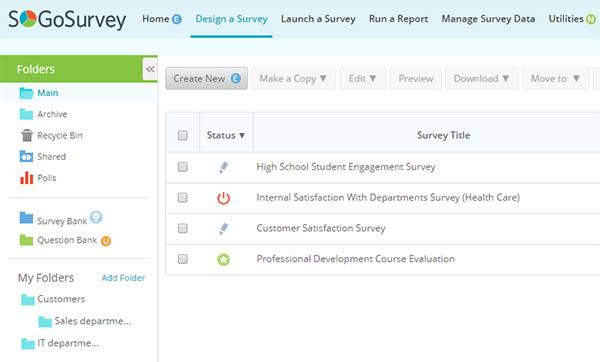Click the orange badge beside Question Bank
The width and height of the screenshot is (600, 362).
106,241
